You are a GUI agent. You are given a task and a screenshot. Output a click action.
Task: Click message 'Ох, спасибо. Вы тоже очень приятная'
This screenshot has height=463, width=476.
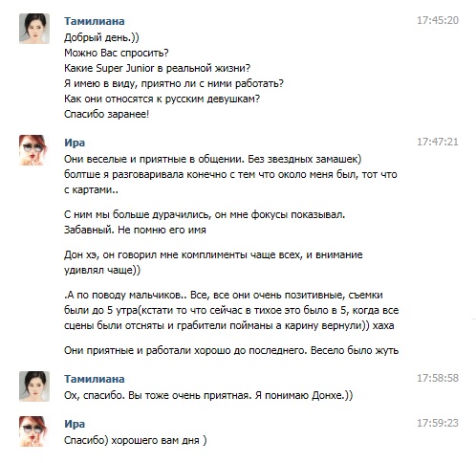pyautogui.click(x=208, y=395)
